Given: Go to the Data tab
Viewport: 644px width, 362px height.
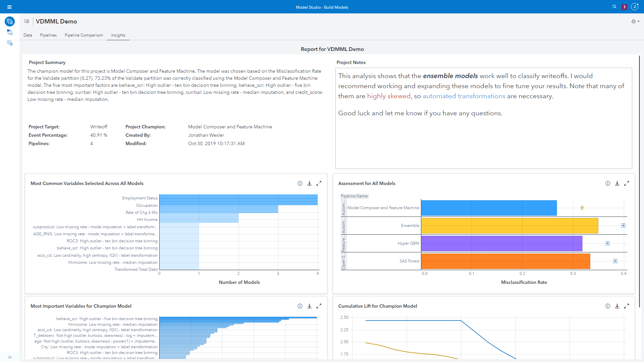Looking at the screenshot, I should 28,35.
